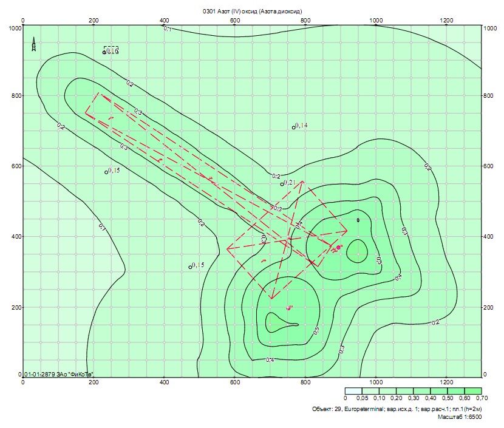Select the magenta emission source marker above the southern 0.5 contour
Screen dimensions: 504x428
point(290,308)
